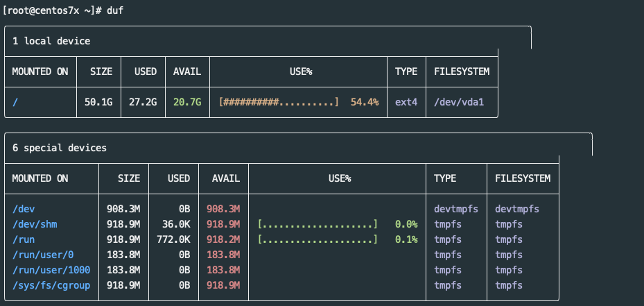644x306 pixels.
Task: Click USED header in local device table
Action: click(146, 71)
